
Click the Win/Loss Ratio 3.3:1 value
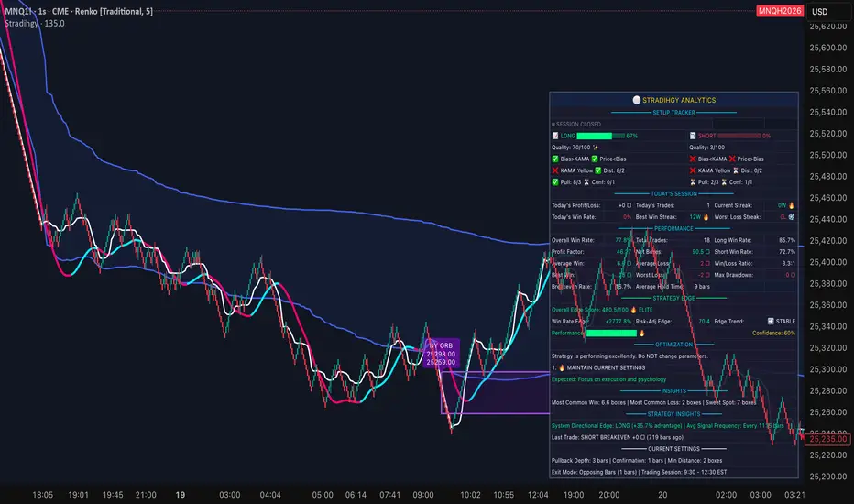(789, 263)
